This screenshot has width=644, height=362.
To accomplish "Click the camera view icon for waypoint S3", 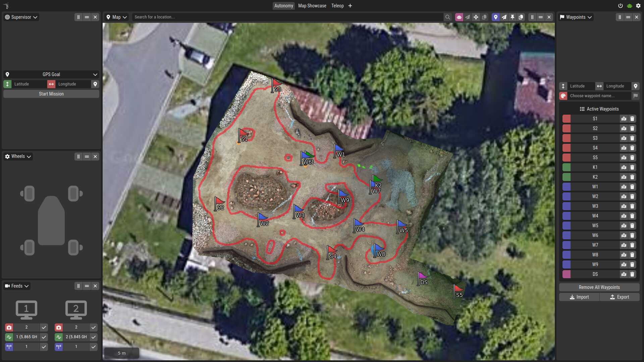I will click(x=624, y=138).
